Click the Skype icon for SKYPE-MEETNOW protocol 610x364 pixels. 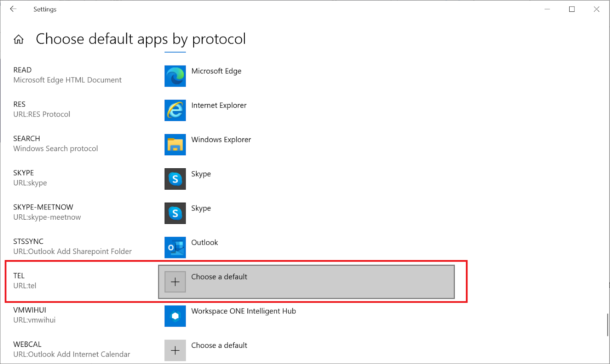[x=175, y=213]
